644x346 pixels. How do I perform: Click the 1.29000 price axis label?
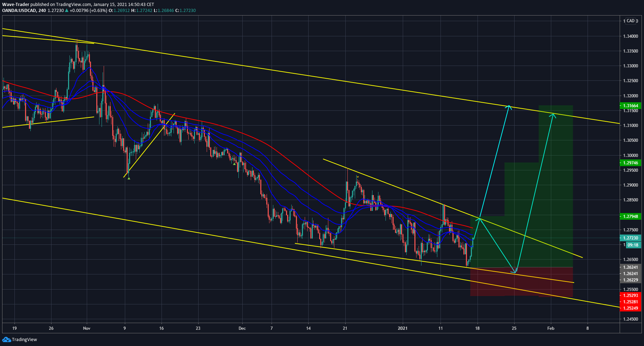pos(630,185)
